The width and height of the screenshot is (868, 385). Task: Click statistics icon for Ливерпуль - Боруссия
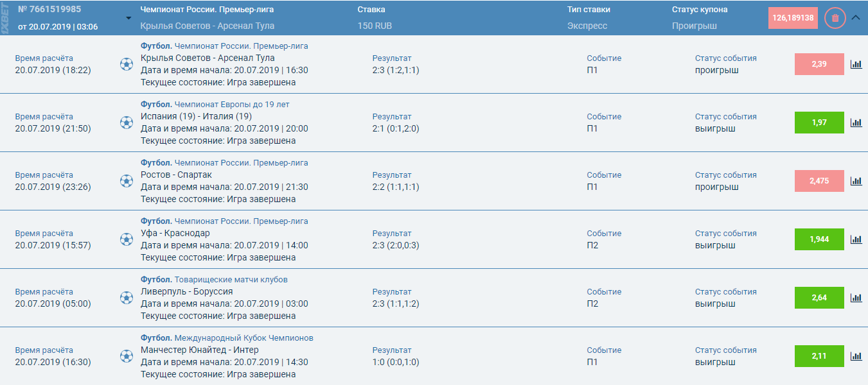856,298
